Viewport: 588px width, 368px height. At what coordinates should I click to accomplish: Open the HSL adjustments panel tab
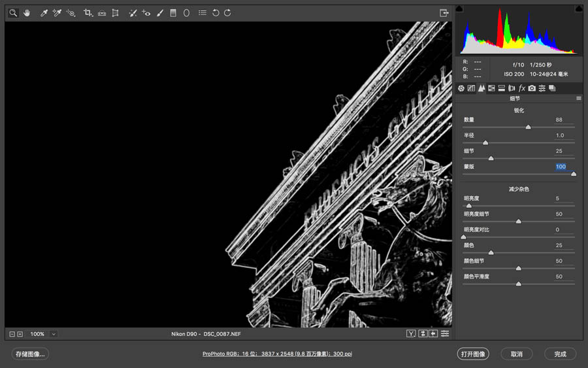click(491, 88)
